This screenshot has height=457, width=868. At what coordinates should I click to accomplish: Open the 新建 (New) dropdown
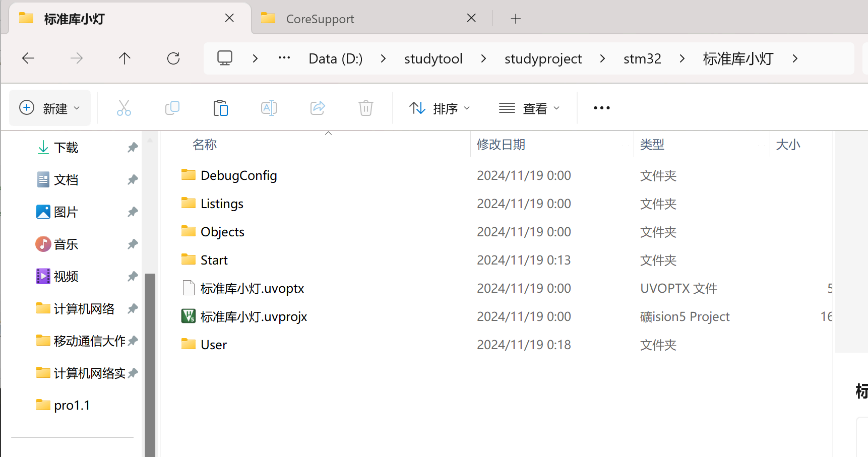click(x=50, y=108)
